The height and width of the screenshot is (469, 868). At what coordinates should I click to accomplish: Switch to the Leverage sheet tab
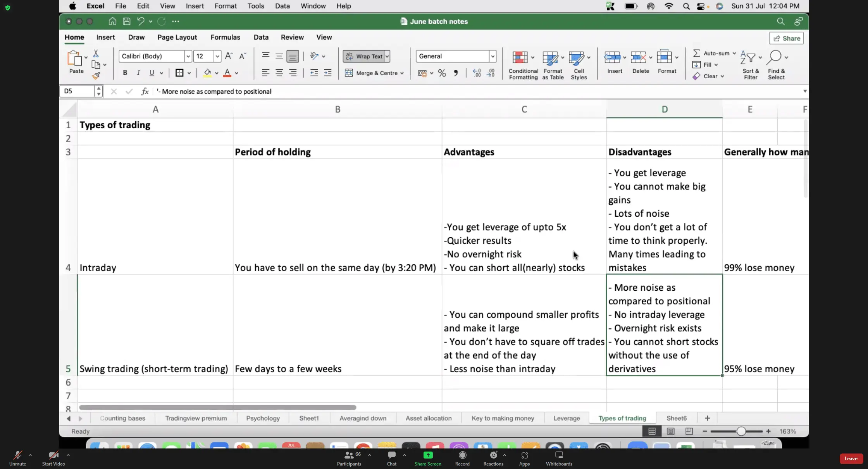point(567,418)
